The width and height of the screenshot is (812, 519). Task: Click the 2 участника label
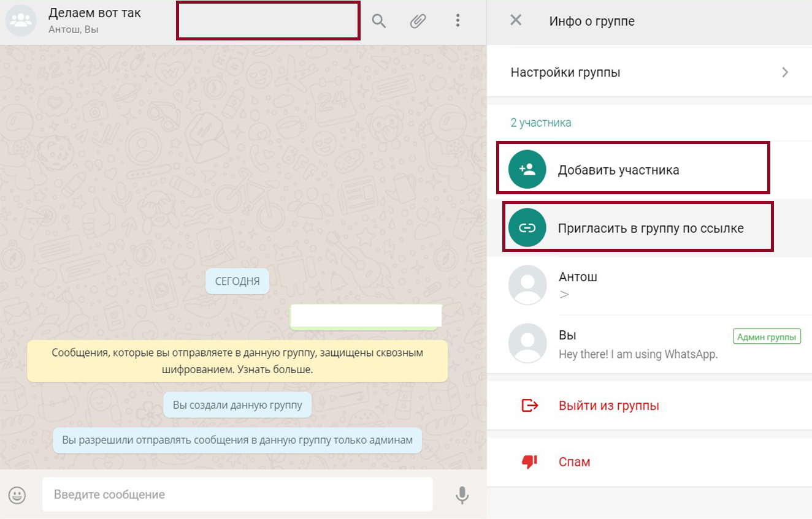pyautogui.click(x=541, y=123)
